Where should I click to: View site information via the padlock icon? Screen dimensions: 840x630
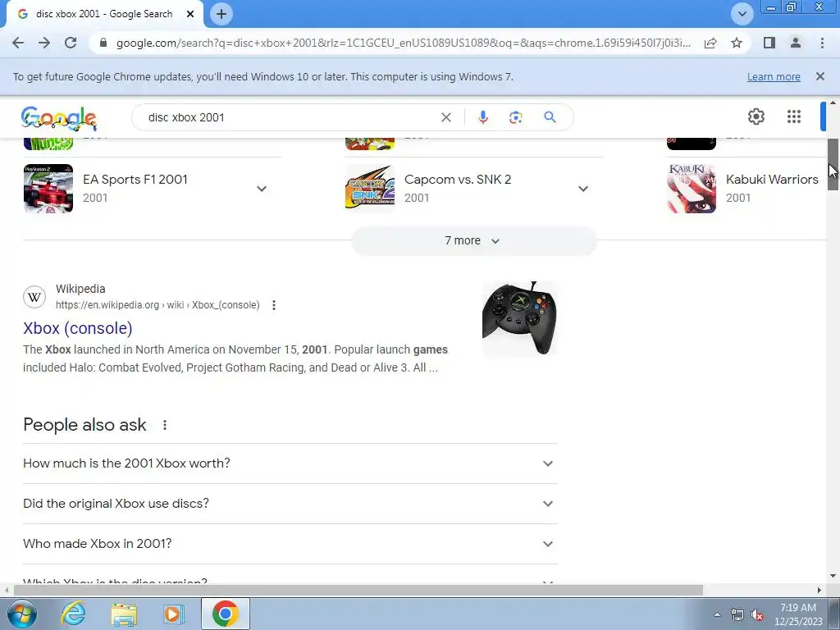click(x=104, y=43)
